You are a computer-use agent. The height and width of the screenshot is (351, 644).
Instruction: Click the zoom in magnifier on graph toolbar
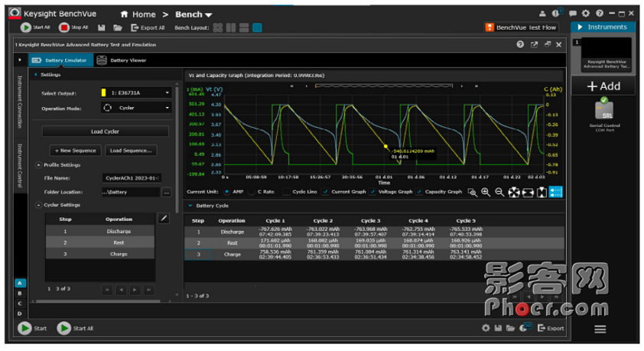coord(486,192)
